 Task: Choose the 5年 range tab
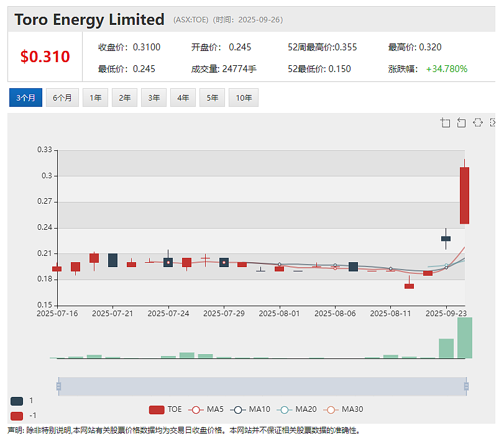click(x=212, y=98)
